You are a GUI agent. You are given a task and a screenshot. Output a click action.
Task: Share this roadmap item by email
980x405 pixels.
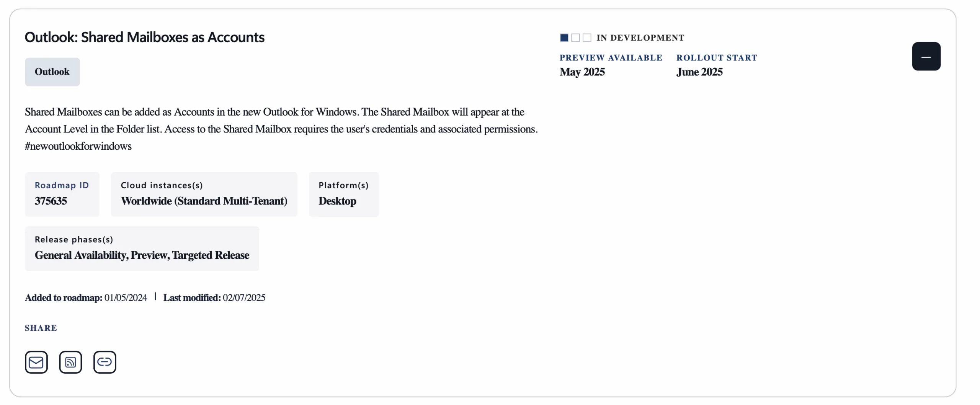[x=36, y=362]
